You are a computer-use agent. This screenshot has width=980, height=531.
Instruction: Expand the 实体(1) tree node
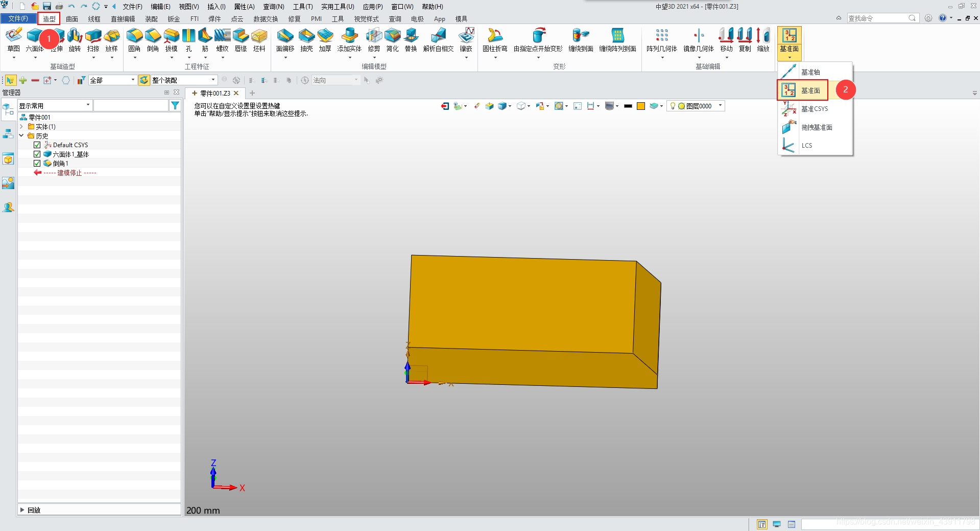coord(21,126)
